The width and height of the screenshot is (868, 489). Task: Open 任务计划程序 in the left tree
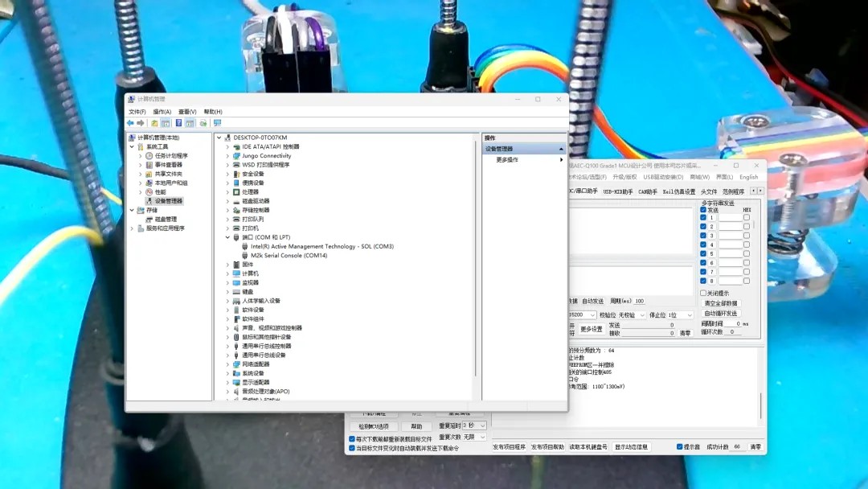170,156
